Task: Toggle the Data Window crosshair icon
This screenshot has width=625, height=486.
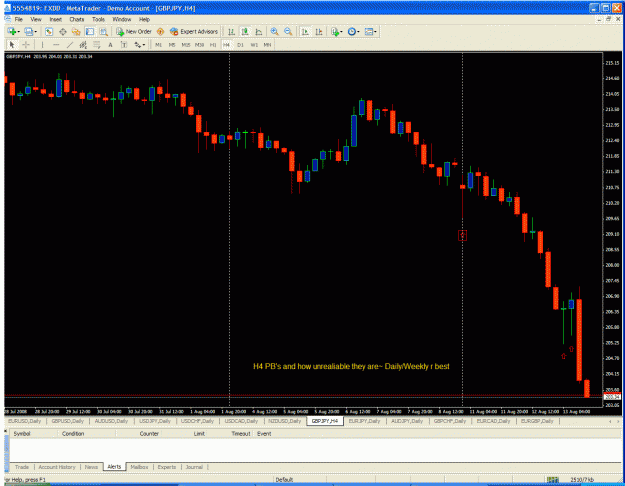Action: click(63, 31)
